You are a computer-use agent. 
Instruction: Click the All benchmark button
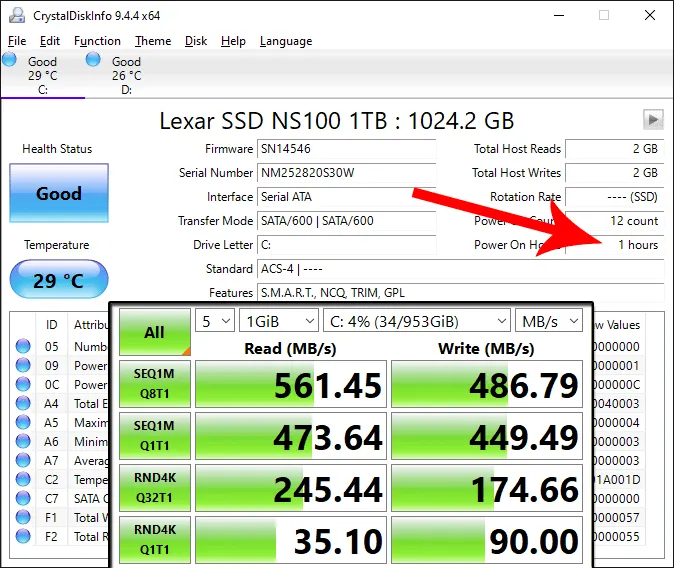point(155,332)
